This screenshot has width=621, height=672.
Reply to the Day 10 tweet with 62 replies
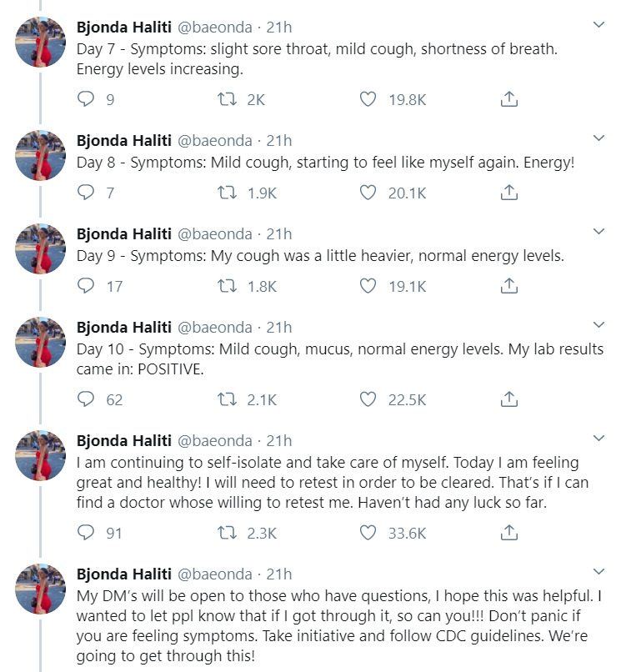(x=85, y=399)
